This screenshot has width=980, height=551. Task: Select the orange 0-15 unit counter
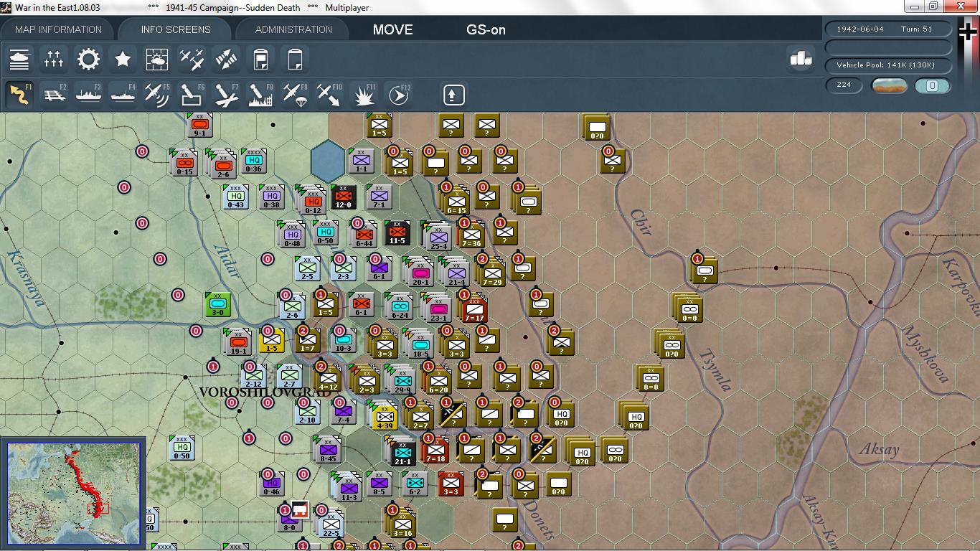[184, 163]
